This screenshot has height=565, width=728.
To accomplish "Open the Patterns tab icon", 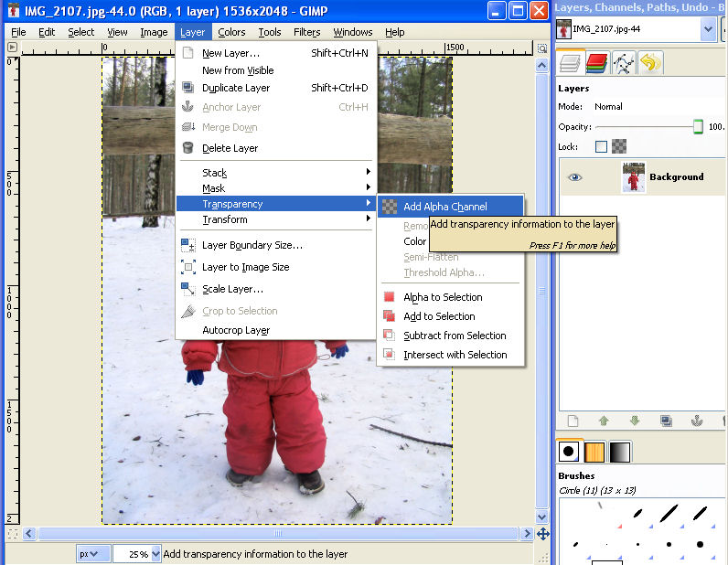I will [594, 451].
